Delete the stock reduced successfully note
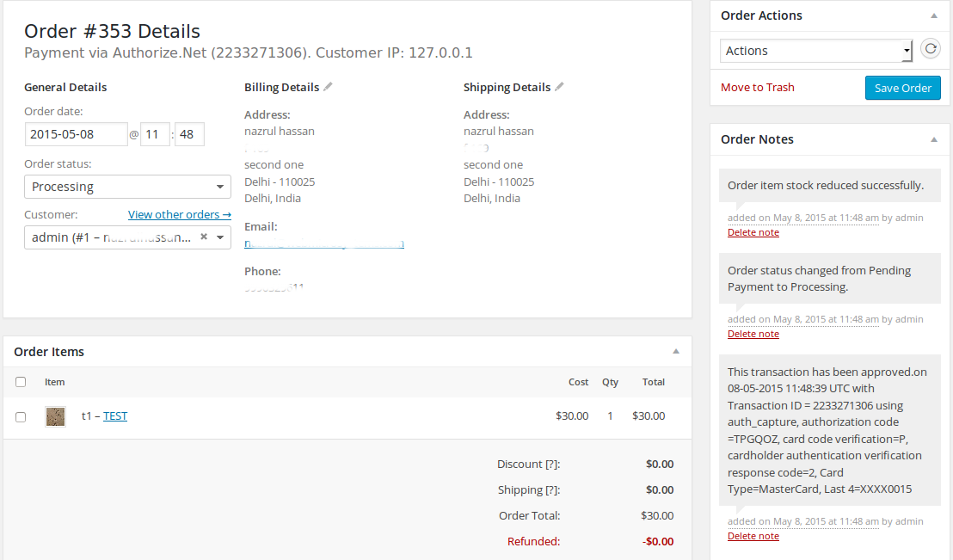 [753, 232]
